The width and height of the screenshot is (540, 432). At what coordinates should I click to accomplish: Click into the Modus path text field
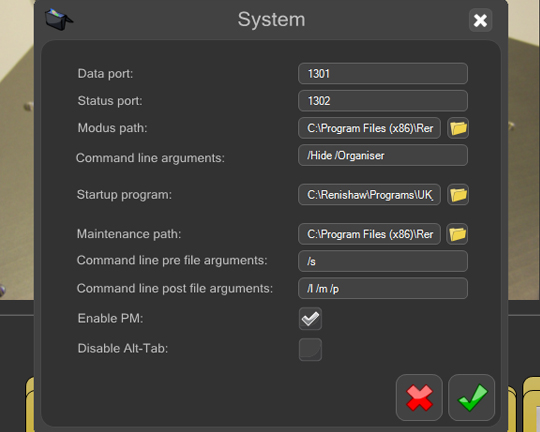click(x=369, y=128)
